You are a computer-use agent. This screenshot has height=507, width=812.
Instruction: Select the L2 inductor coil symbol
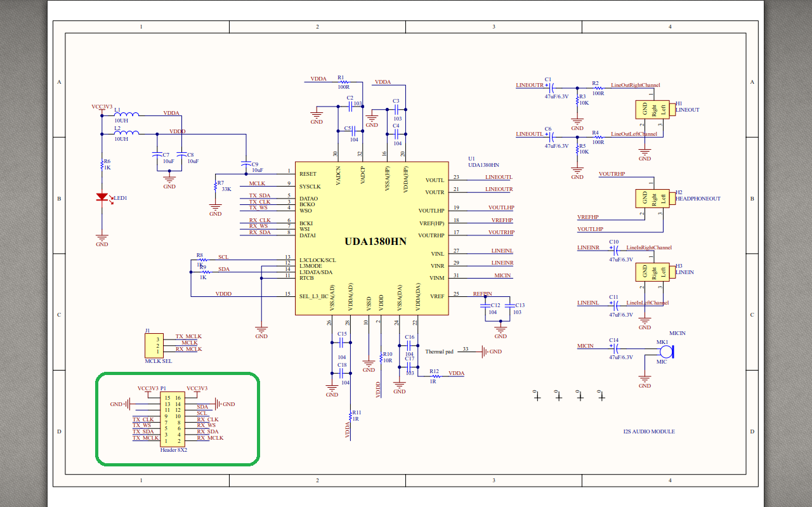(x=126, y=133)
